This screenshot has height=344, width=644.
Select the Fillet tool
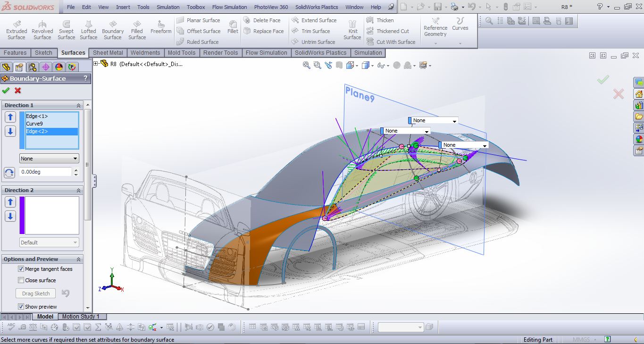click(x=233, y=27)
